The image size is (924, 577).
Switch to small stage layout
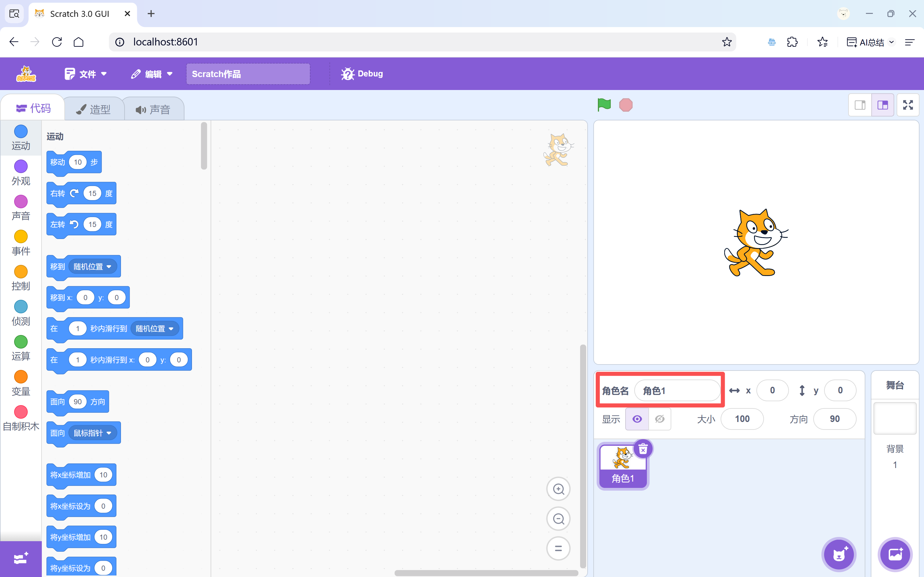pos(860,105)
